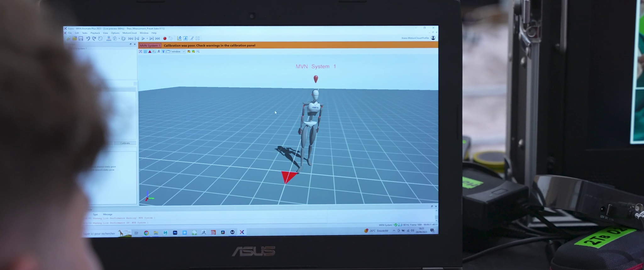Toggle the character running-figure viewport icon
This screenshot has height=270, width=644.
(158, 52)
